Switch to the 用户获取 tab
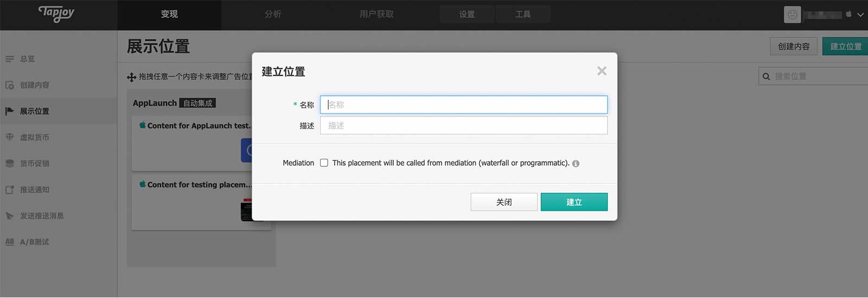The width and height of the screenshot is (868, 298). point(376,14)
